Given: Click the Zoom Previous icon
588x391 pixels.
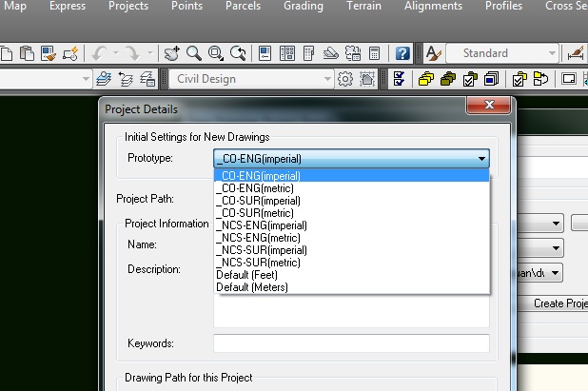Looking at the screenshot, I should (x=238, y=53).
